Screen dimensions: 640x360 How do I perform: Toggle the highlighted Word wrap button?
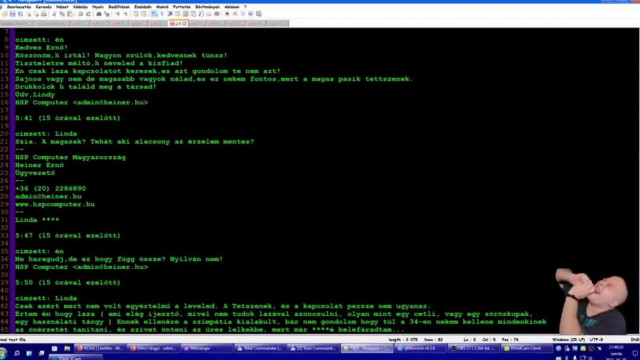click(154, 14)
